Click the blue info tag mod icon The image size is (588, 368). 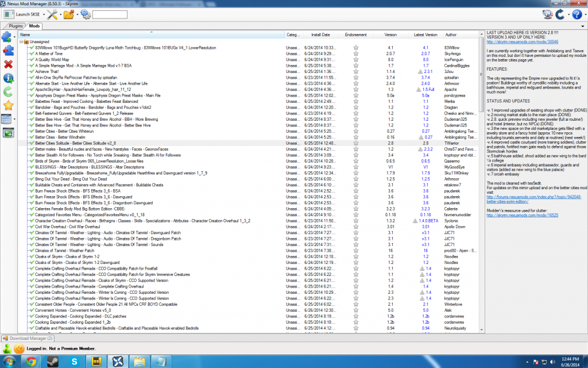point(7,78)
